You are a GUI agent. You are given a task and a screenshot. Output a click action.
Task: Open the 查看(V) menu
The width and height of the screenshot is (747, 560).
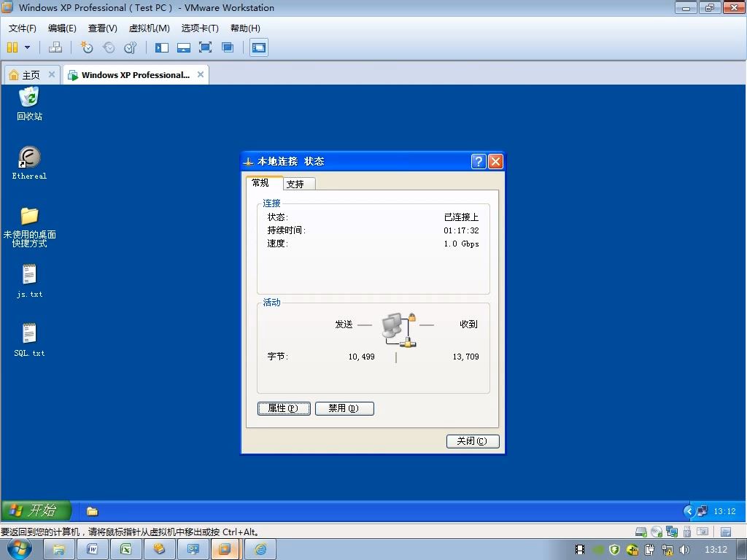(102, 28)
